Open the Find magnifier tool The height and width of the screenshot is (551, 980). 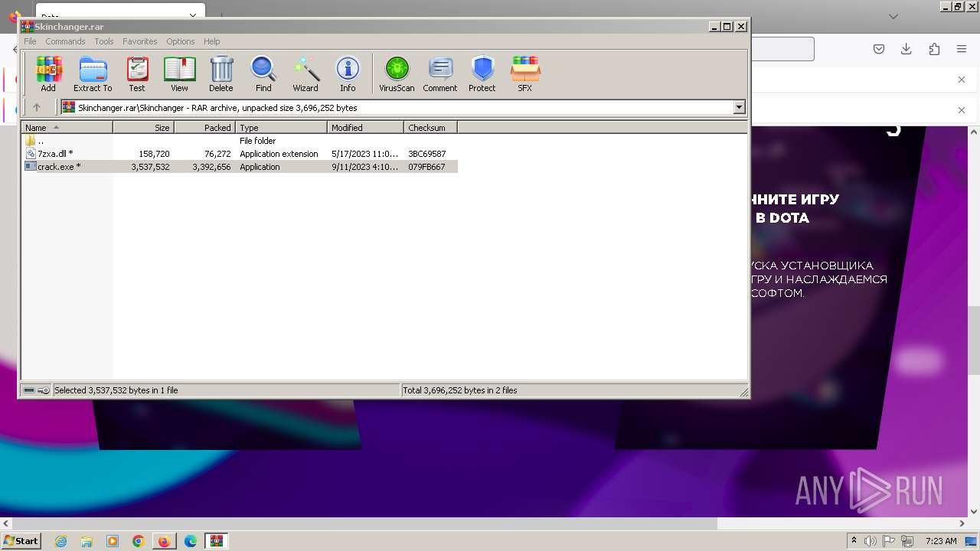pos(263,74)
